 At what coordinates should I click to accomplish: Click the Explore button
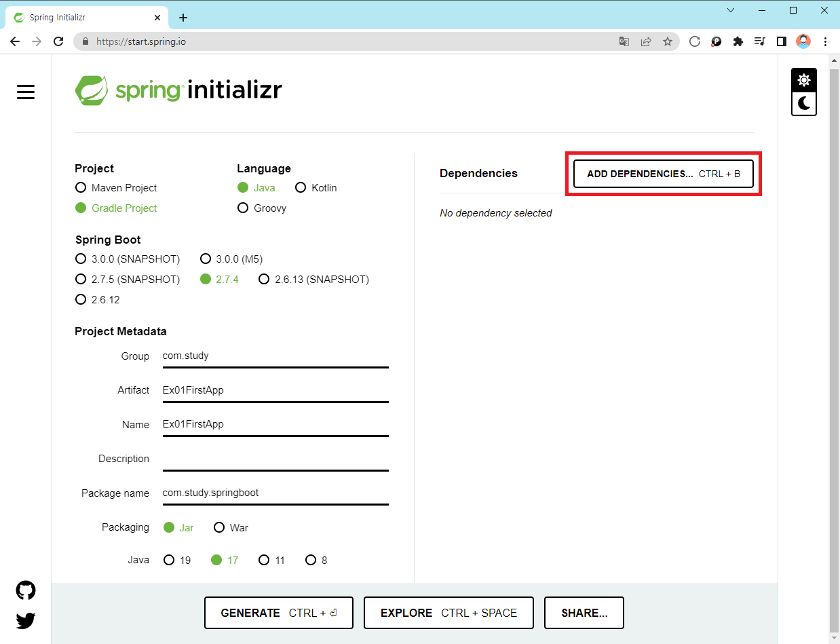click(448, 613)
